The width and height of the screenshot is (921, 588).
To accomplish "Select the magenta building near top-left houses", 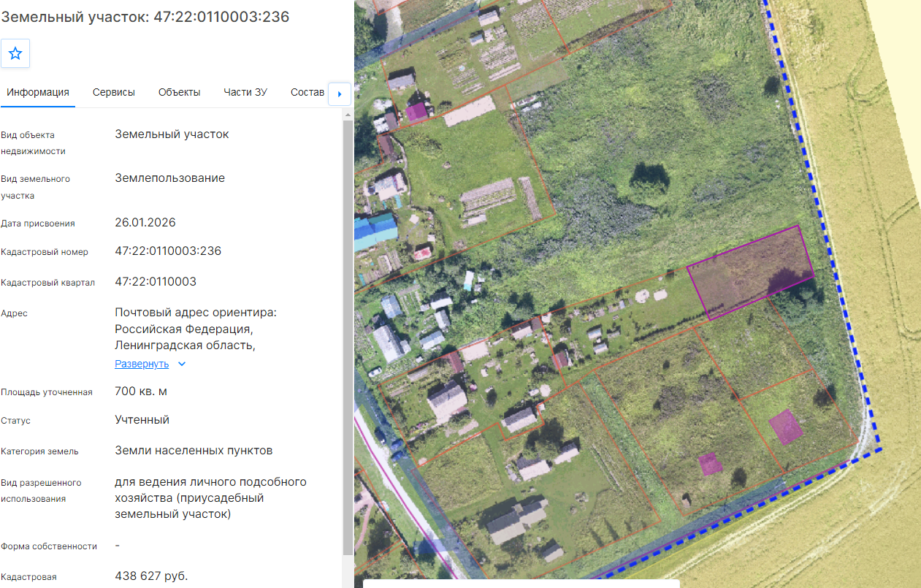I will 418,112.
